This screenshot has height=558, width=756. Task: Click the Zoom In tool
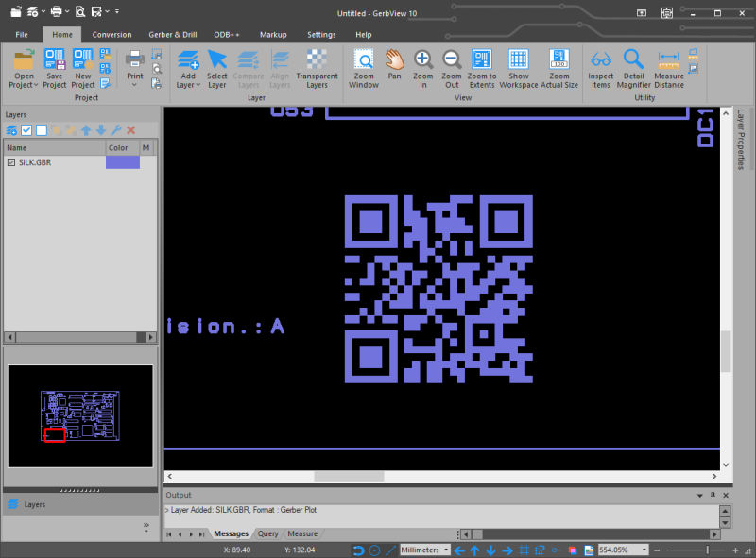[422, 69]
